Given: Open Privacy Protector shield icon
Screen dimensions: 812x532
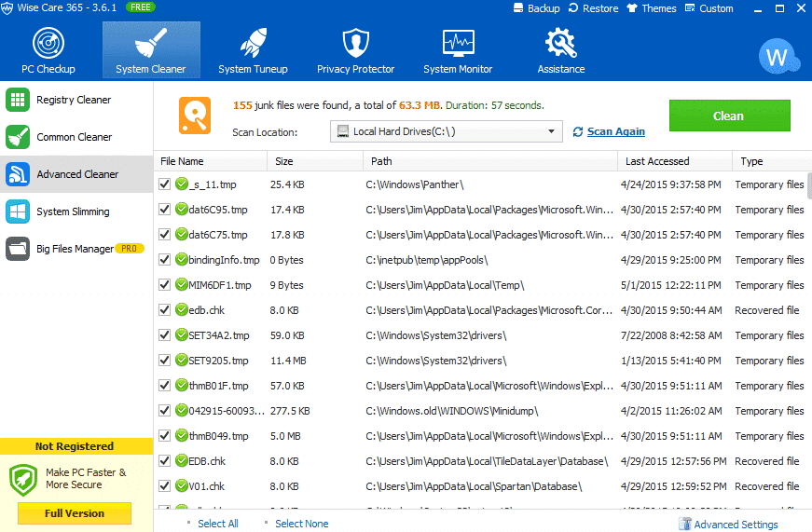Looking at the screenshot, I should pyautogui.click(x=356, y=43).
